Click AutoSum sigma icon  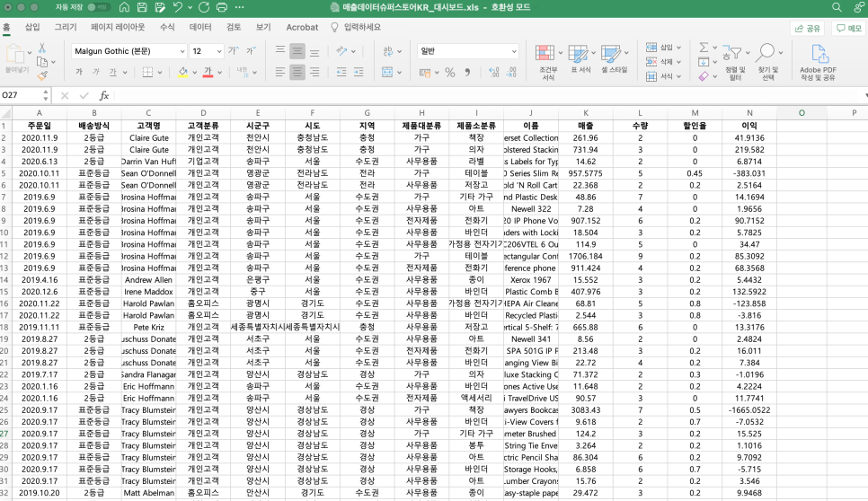click(704, 48)
